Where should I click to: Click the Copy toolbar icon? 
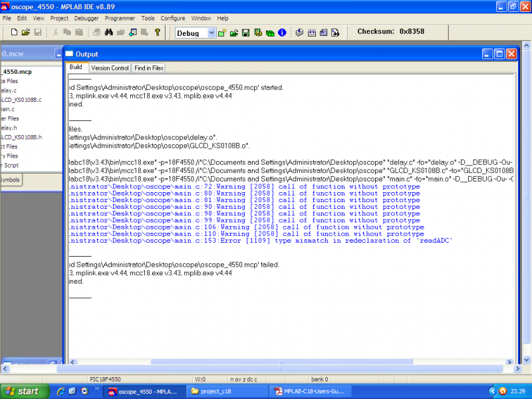[67, 32]
